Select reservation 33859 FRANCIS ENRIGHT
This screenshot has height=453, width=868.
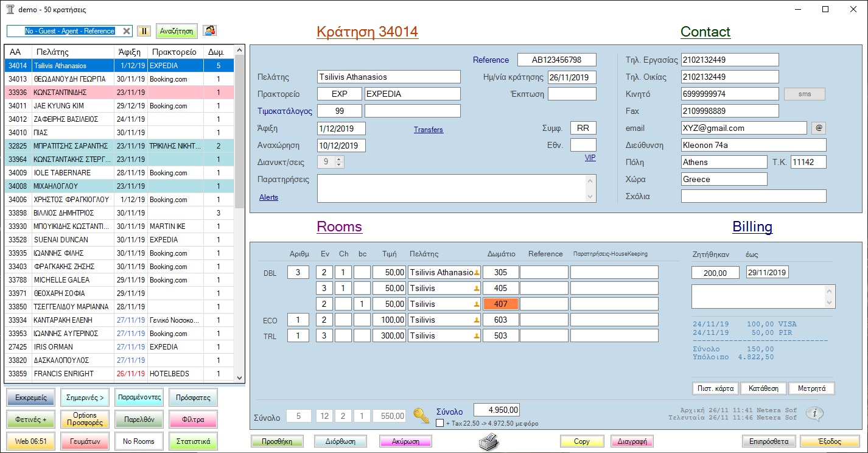(119, 374)
